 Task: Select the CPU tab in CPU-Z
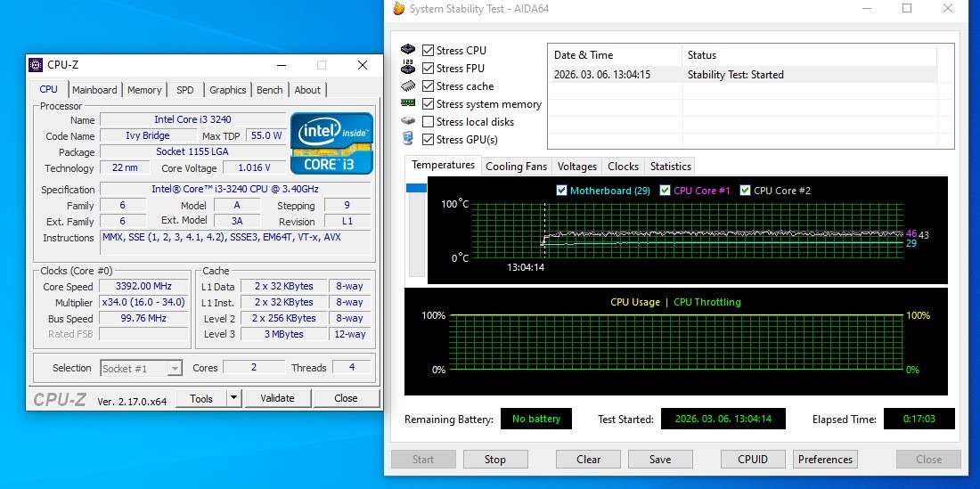(48, 89)
